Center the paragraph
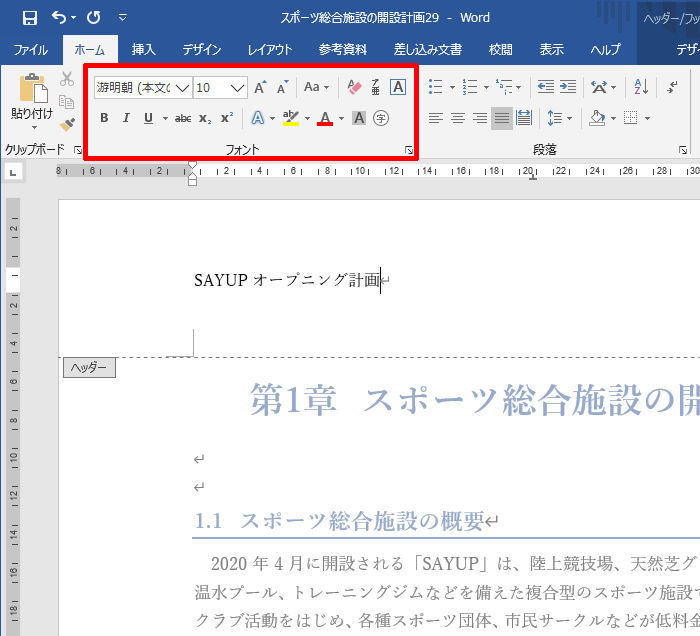Viewport: 700px width, 636px height. [x=458, y=118]
